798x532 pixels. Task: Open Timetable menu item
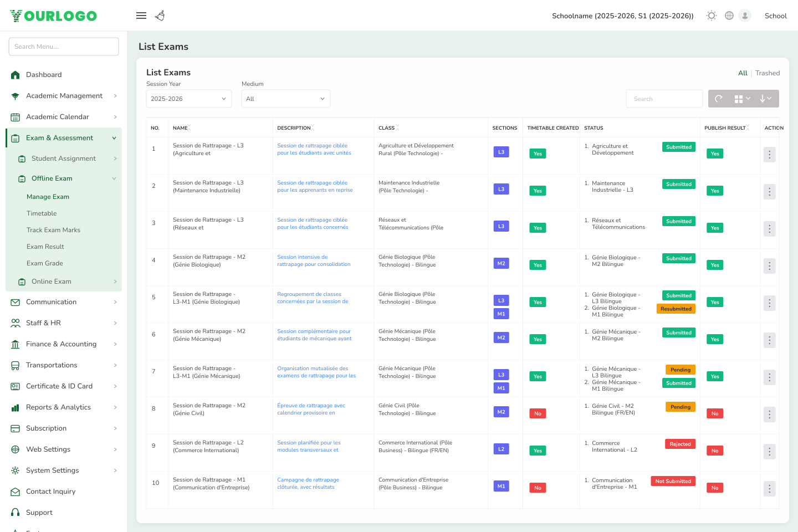pyautogui.click(x=42, y=213)
